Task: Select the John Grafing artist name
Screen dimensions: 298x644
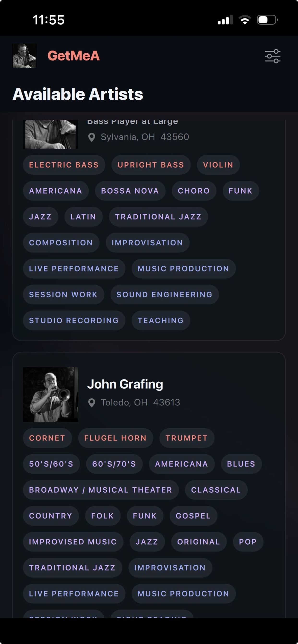Action: pos(125,384)
